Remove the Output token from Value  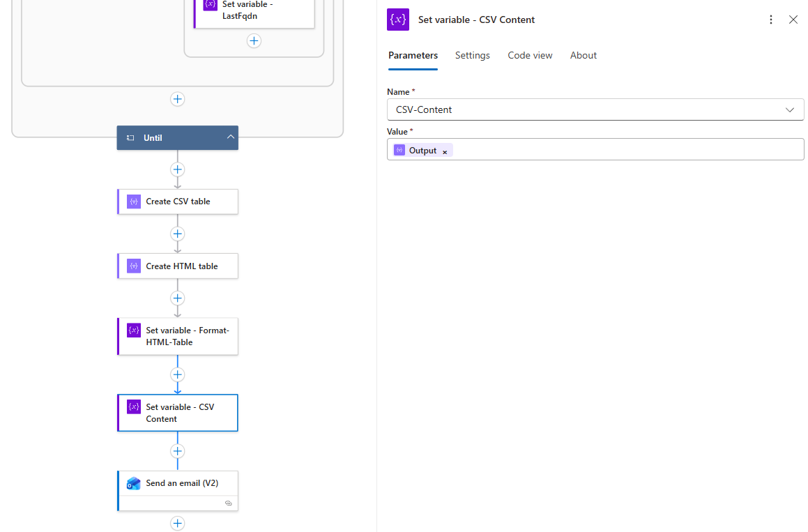click(445, 151)
